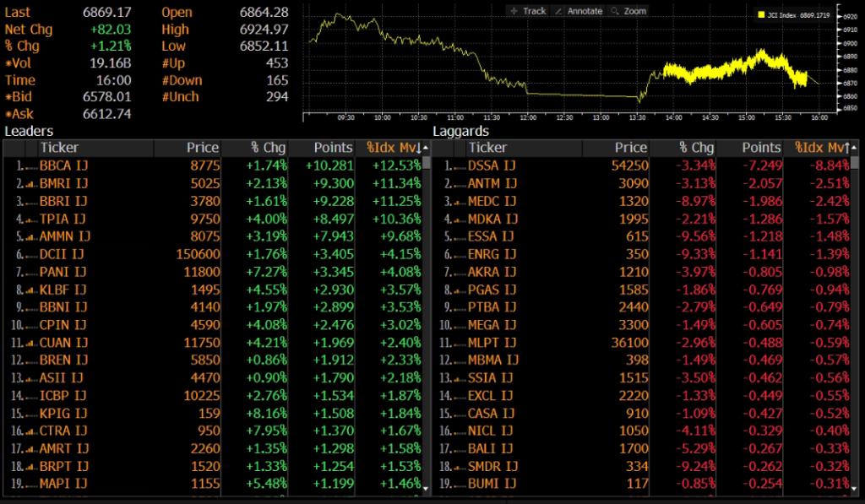This screenshot has height=504, width=865.
Task: Sort Leaders by the % Chg column header
Action: pyautogui.click(x=254, y=148)
